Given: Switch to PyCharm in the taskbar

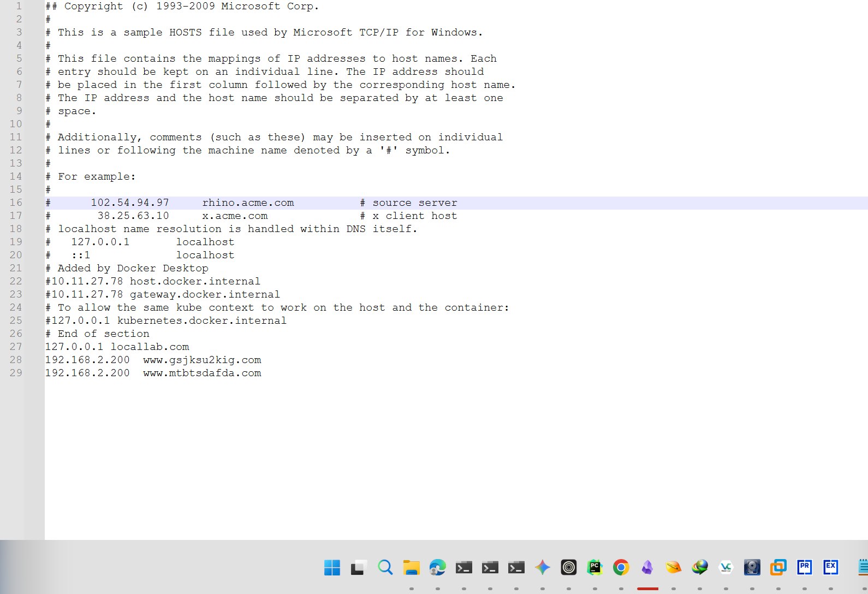Looking at the screenshot, I should pyautogui.click(x=594, y=568).
